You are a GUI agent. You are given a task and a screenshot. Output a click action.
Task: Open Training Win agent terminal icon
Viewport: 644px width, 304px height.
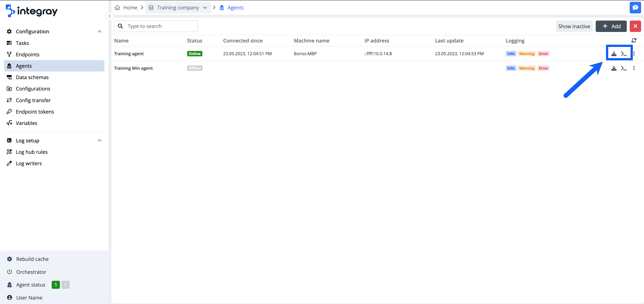624,68
